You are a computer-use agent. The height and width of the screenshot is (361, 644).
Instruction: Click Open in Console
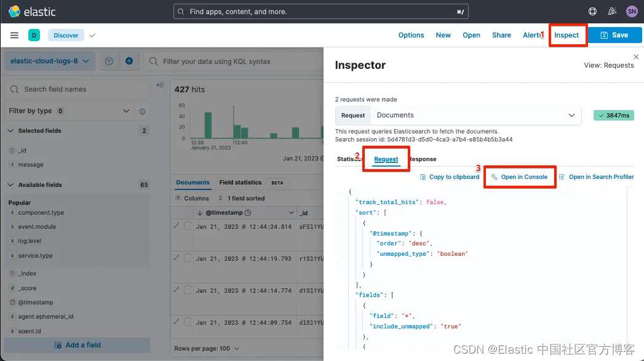tap(519, 177)
